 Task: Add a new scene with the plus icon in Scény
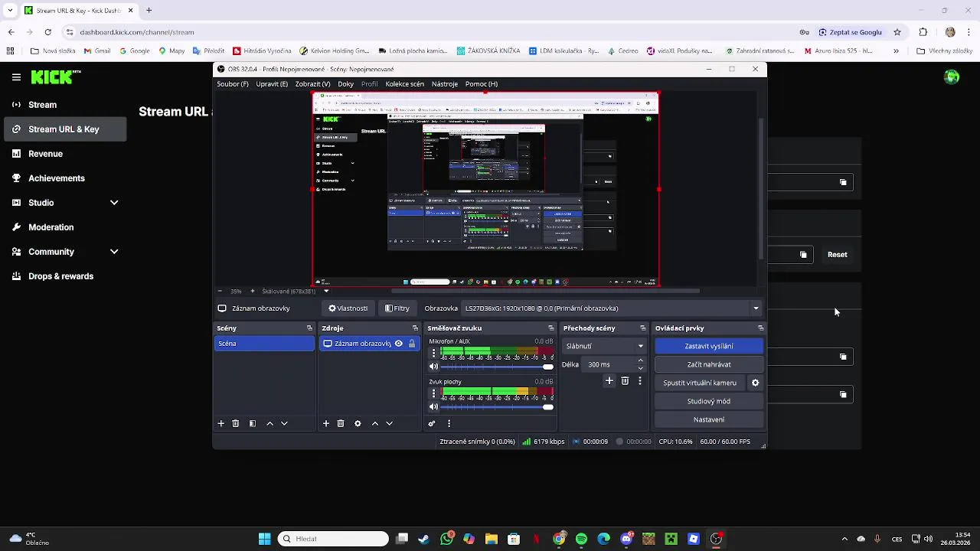tap(220, 423)
